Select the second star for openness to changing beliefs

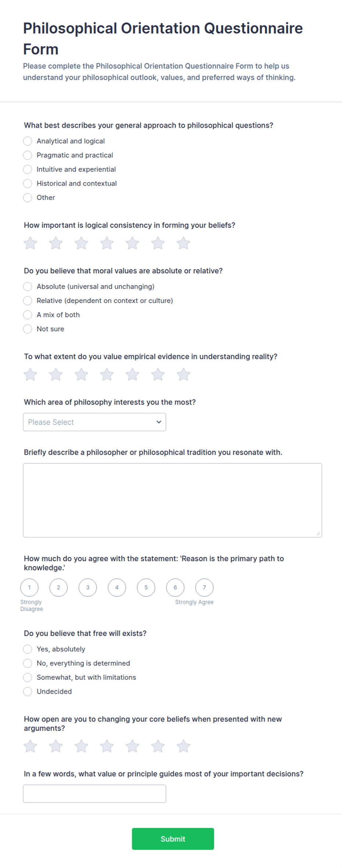(x=56, y=746)
